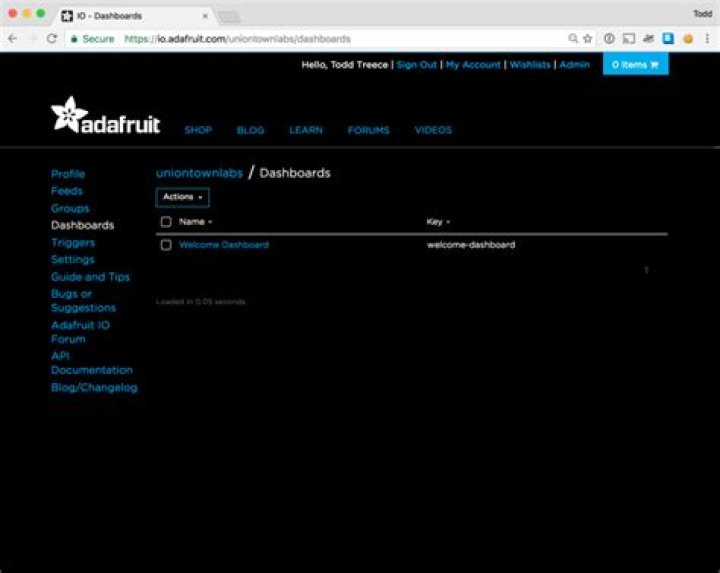Click the zoom magnifier icon in address bar
This screenshot has width=720, height=573.
(573, 38)
